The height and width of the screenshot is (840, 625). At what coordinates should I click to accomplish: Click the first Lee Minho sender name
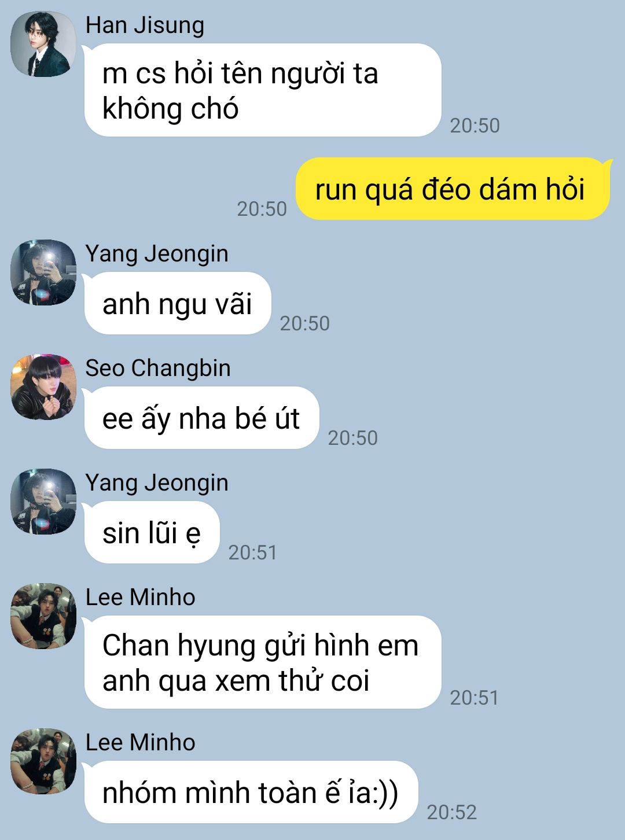(x=141, y=597)
